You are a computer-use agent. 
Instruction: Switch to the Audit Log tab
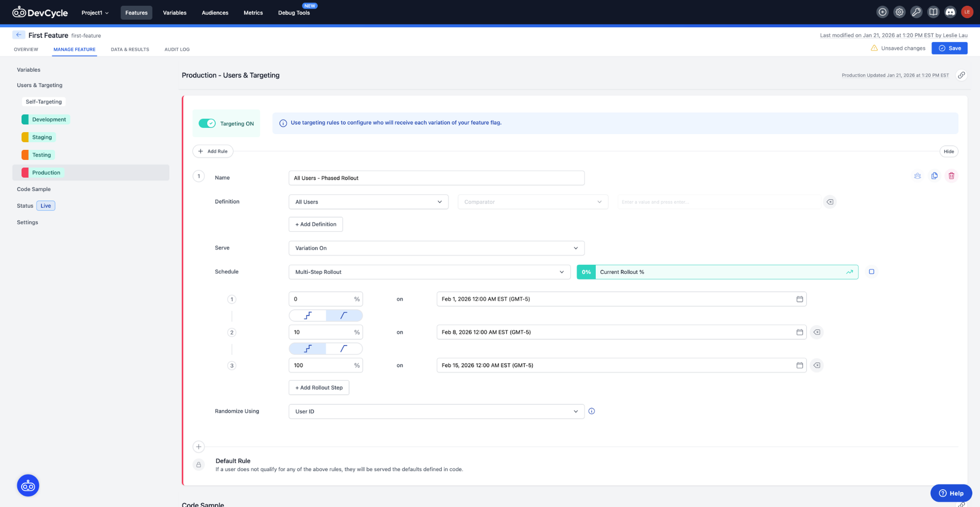(177, 49)
